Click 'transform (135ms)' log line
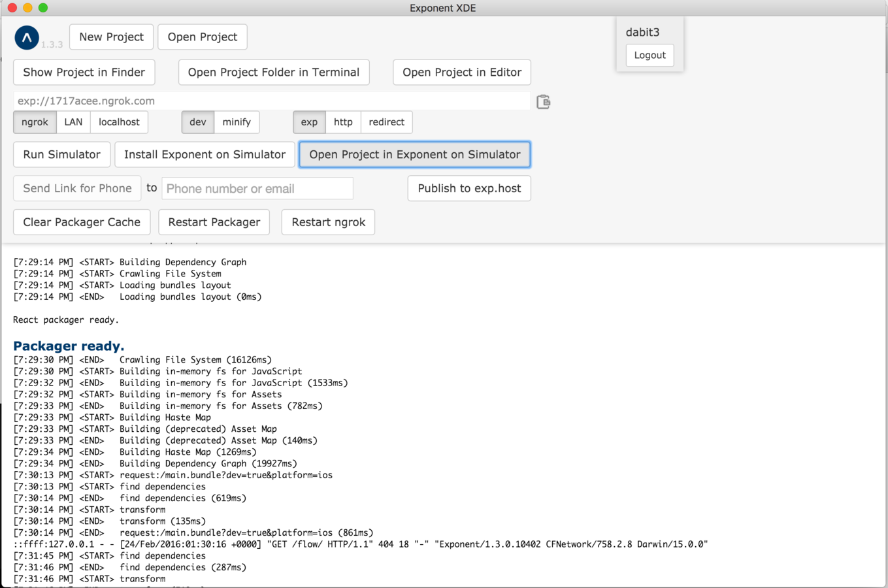This screenshot has height=588, width=888. 109,521
